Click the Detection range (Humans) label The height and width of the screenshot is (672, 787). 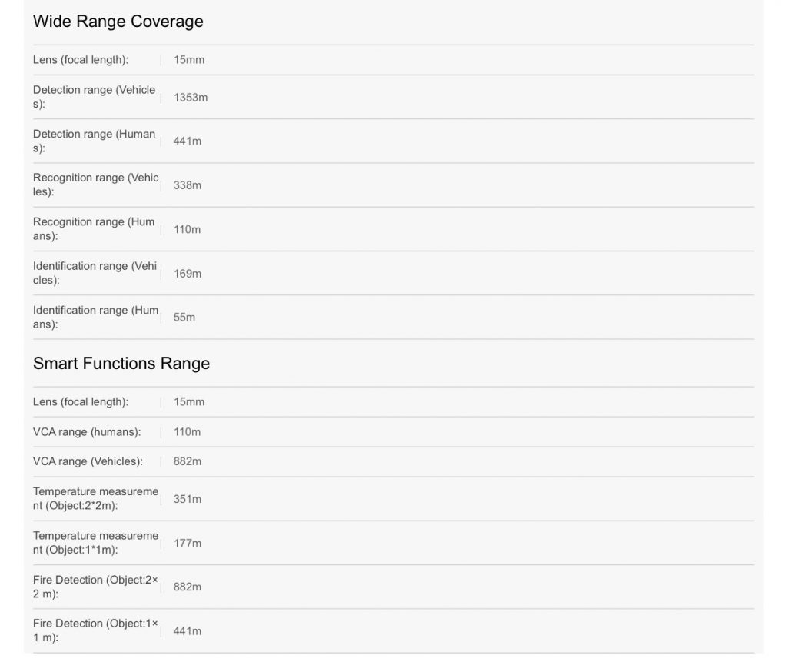pyautogui.click(x=94, y=141)
